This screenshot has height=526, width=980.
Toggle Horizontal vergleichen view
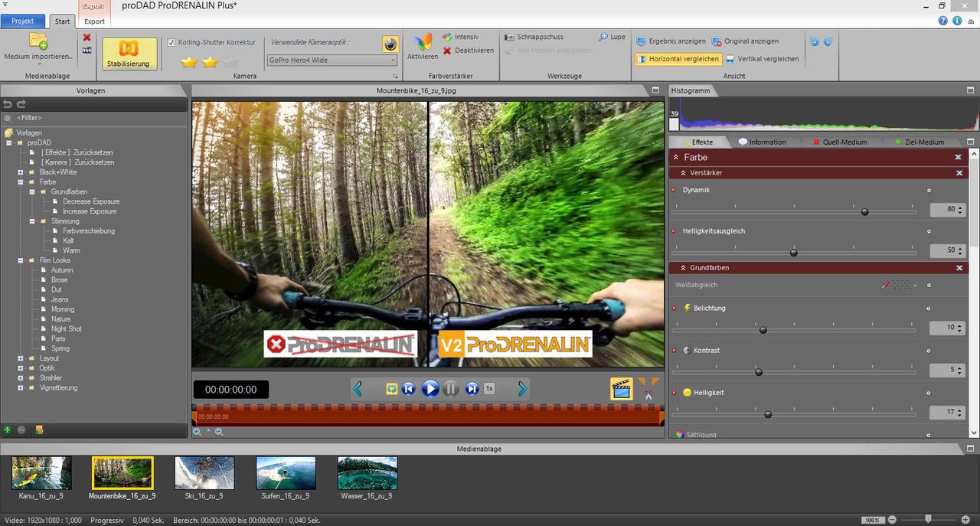(677, 58)
